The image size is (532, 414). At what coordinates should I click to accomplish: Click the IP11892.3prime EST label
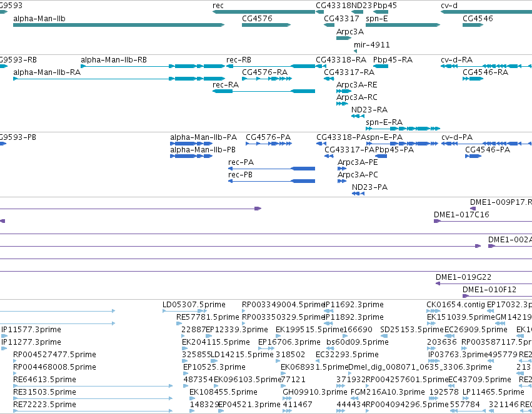(354, 317)
